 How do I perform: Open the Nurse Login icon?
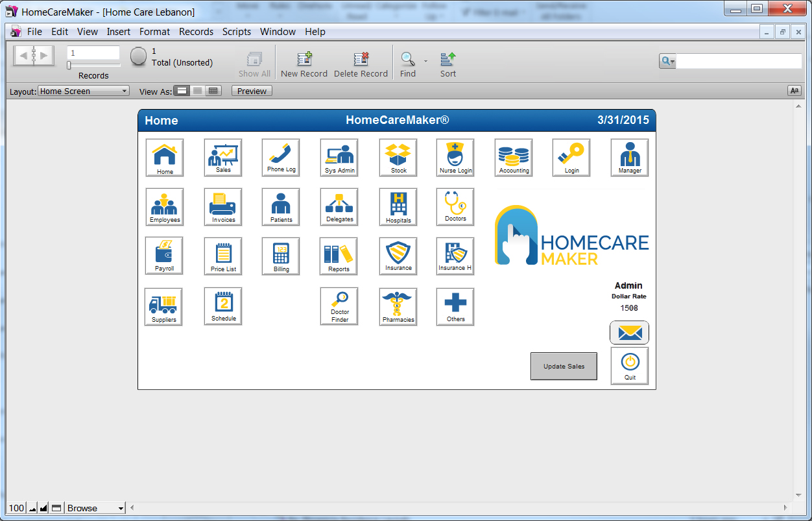point(455,158)
